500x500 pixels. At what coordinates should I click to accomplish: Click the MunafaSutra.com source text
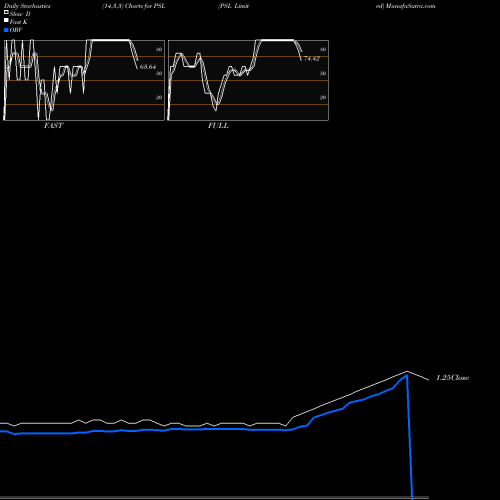410,6
